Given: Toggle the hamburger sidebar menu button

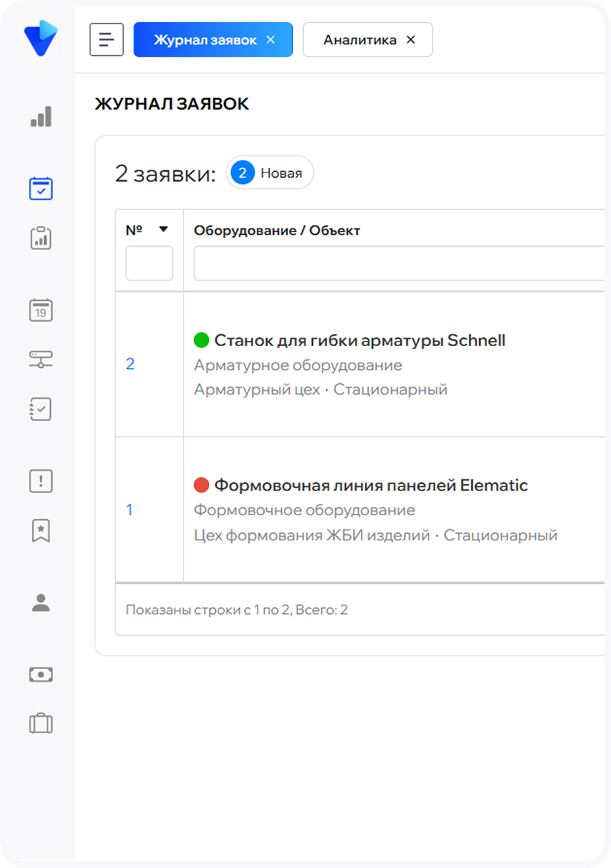Looking at the screenshot, I should tap(107, 40).
